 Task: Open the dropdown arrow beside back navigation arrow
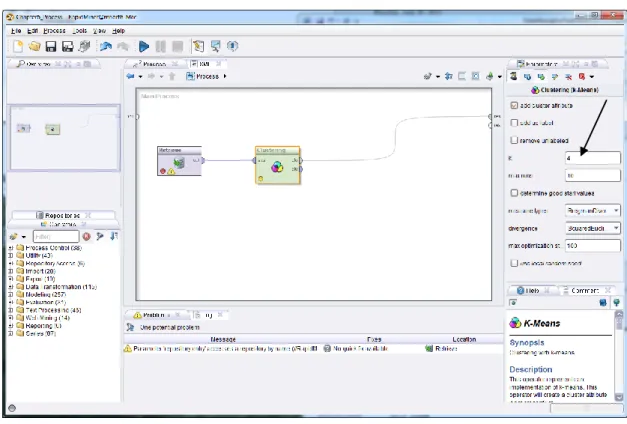[x=140, y=76]
